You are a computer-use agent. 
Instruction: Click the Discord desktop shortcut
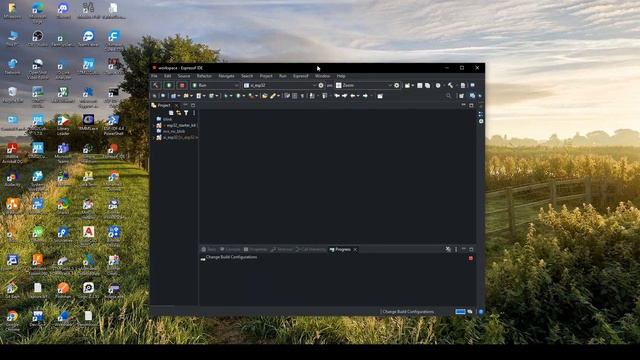[x=63, y=11]
